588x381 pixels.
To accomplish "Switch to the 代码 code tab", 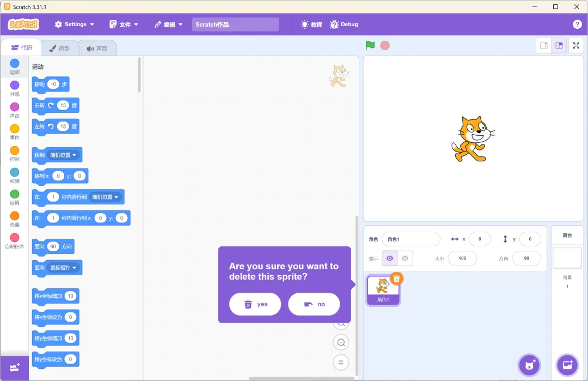I will 21,47.
